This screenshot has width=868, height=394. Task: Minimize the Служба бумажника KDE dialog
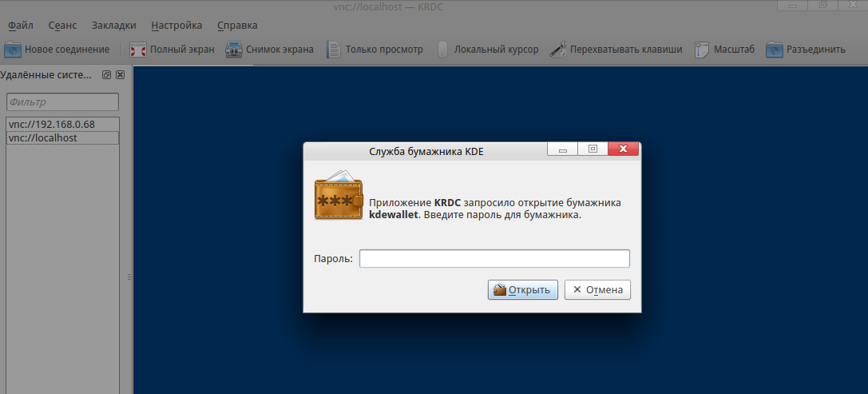coord(562,149)
